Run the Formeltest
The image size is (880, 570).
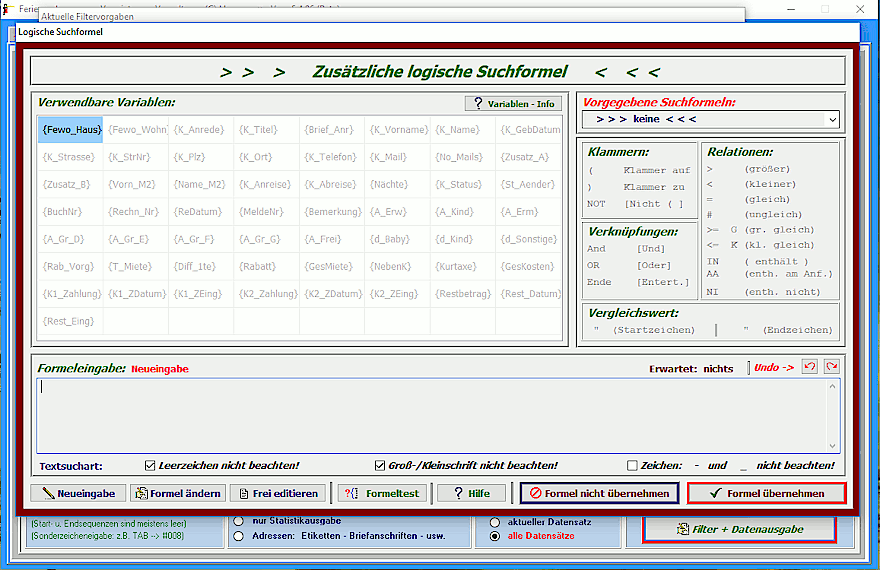click(383, 493)
